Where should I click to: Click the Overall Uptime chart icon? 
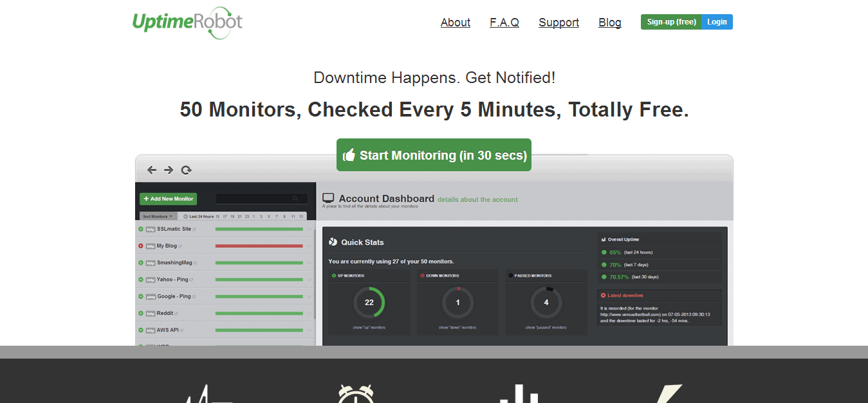604,239
